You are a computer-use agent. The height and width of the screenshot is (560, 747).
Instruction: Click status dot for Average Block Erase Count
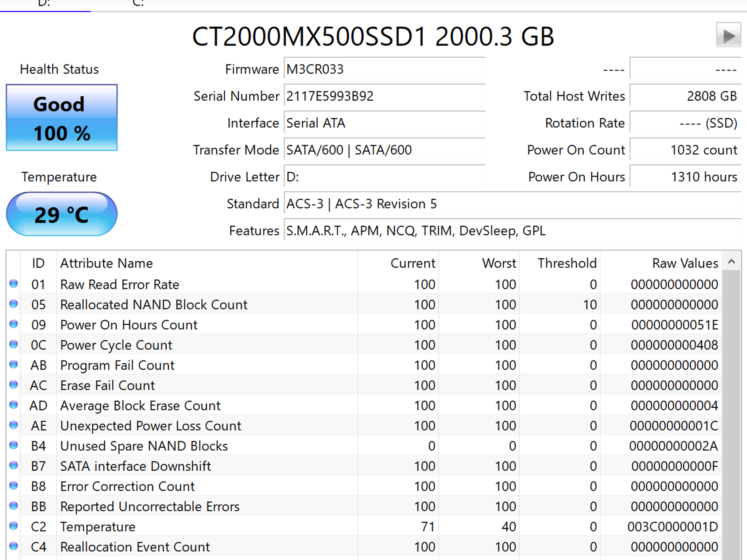[13, 405]
